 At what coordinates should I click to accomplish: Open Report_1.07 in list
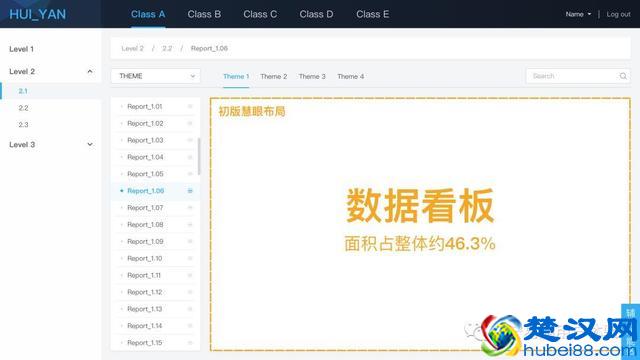(145, 208)
